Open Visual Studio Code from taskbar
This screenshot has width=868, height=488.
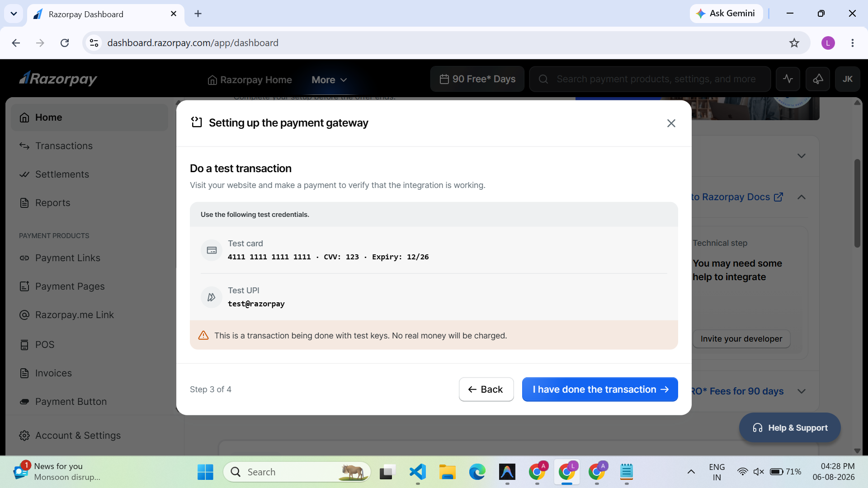417,472
